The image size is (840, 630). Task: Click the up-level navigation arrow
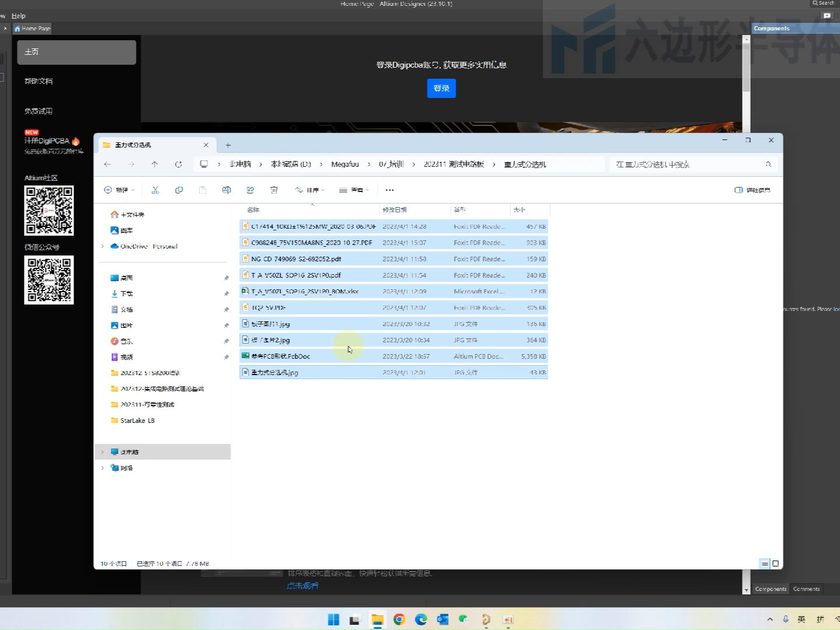click(155, 164)
